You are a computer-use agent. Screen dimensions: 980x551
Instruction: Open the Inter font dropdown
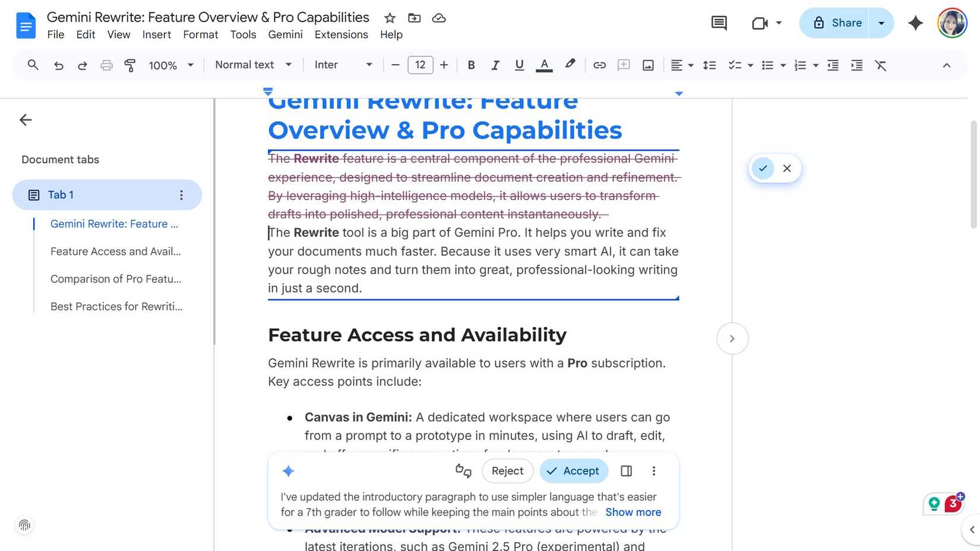(x=343, y=65)
